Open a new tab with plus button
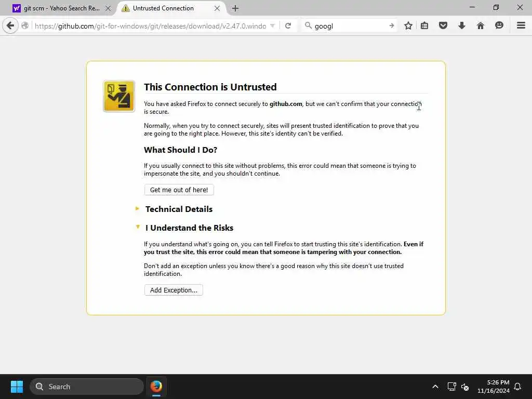Image resolution: width=532 pixels, height=399 pixels. point(235,8)
